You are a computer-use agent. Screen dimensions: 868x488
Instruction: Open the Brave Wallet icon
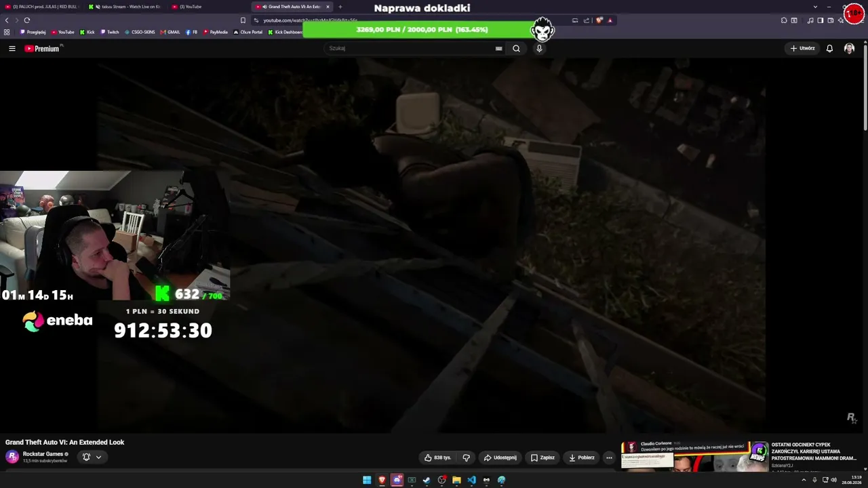(x=831, y=20)
